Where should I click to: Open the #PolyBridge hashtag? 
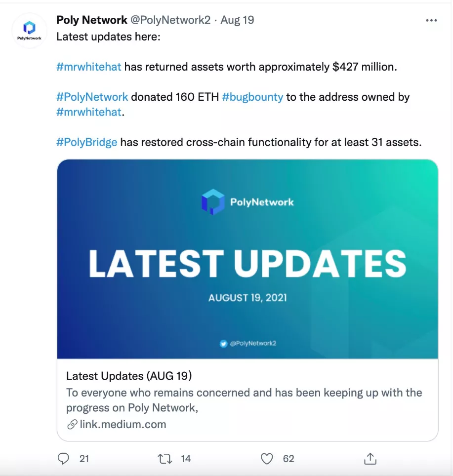point(87,142)
